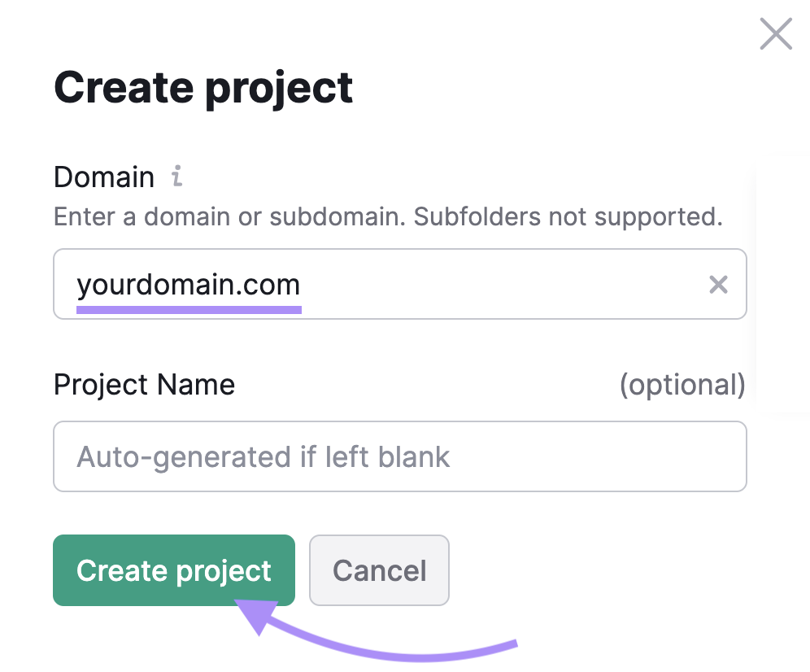Confirm with the green Create project button
This screenshot has width=810, height=672.
click(173, 570)
